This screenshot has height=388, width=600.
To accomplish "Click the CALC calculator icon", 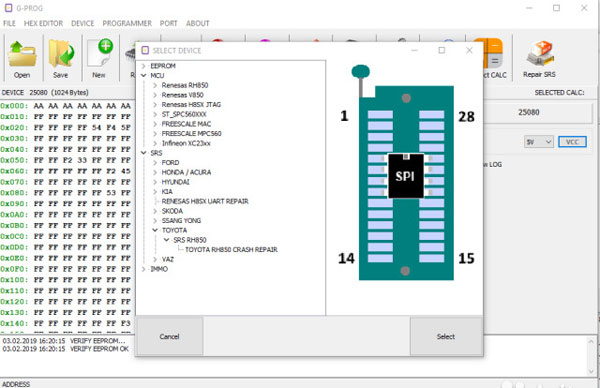I will (x=493, y=58).
